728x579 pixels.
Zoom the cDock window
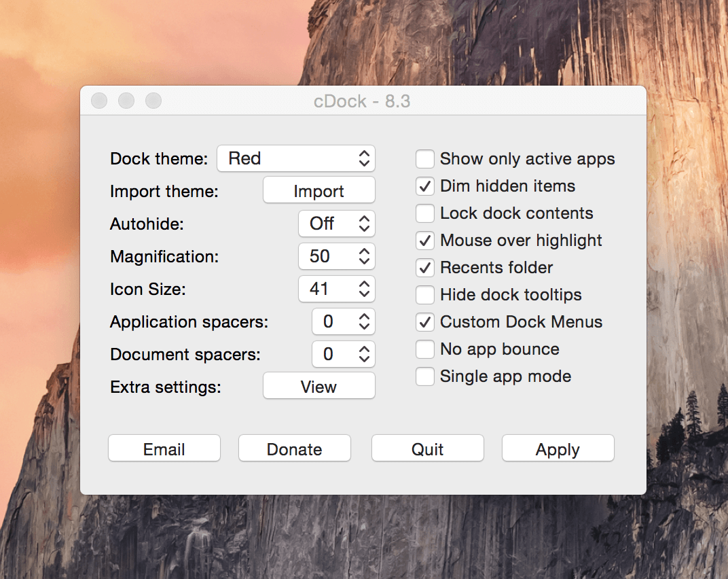(153, 101)
